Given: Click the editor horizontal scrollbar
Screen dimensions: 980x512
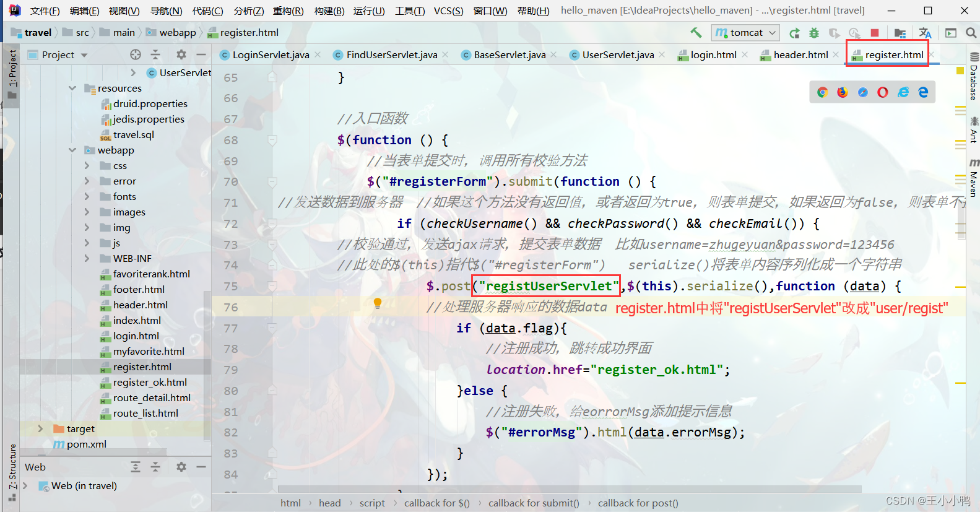Looking at the screenshot, I should (570, 489).
